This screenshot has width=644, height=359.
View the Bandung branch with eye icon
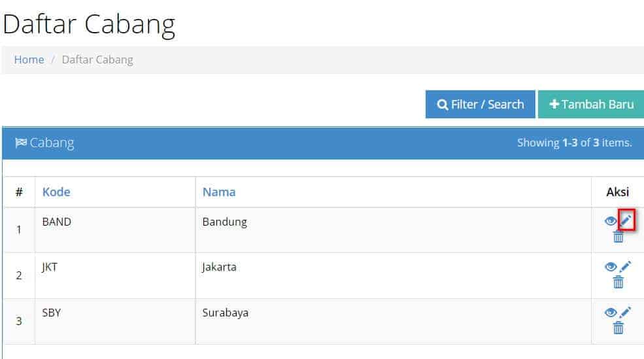pyautogui.click(x=610, y=221)
